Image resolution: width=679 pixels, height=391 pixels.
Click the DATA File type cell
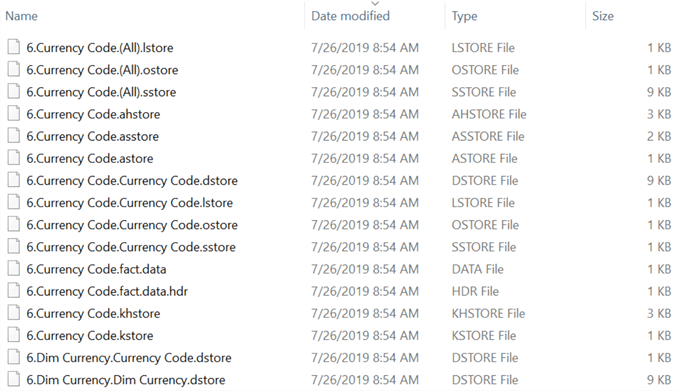[478, 269]
